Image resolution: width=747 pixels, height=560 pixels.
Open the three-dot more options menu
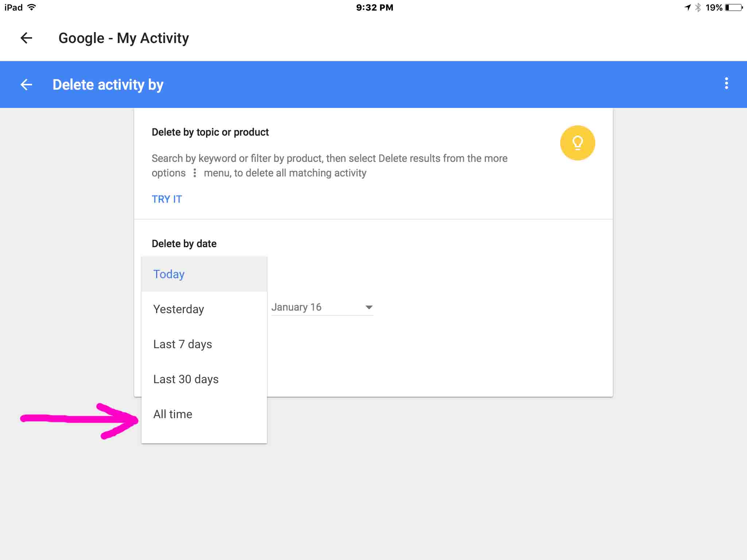[726, 83]
